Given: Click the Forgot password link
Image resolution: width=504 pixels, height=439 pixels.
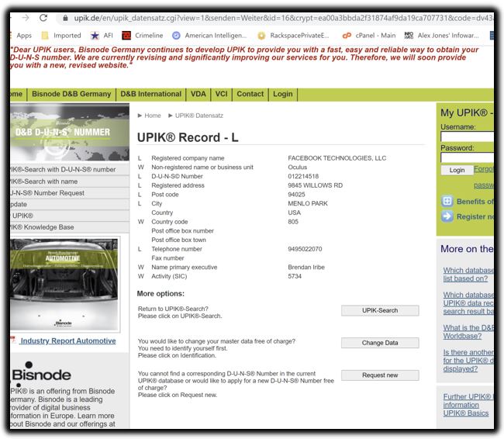Looking at the screenshot, I should pyautogui.click(x=484, y=177).
